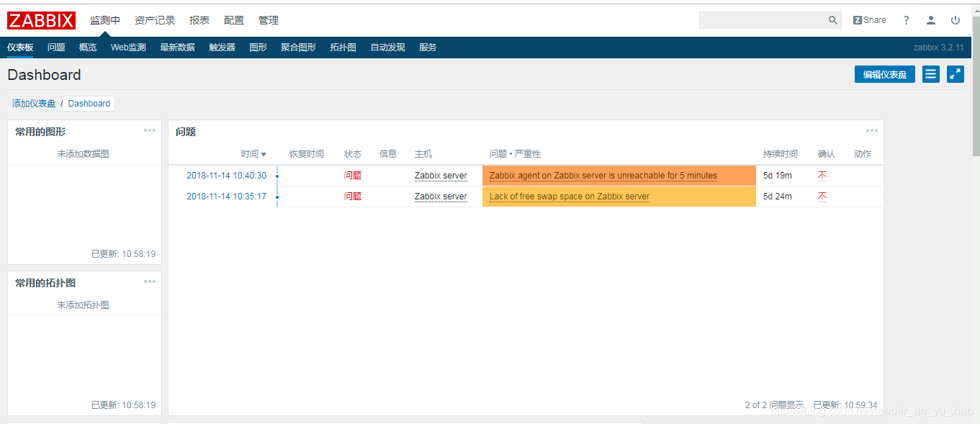Select 问题 submenu tab
Screen dimensions: 980x424
pyautogui.click(x=56, y=48)
